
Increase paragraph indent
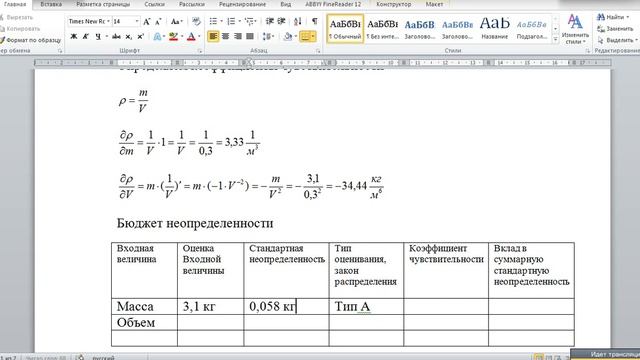281,21
